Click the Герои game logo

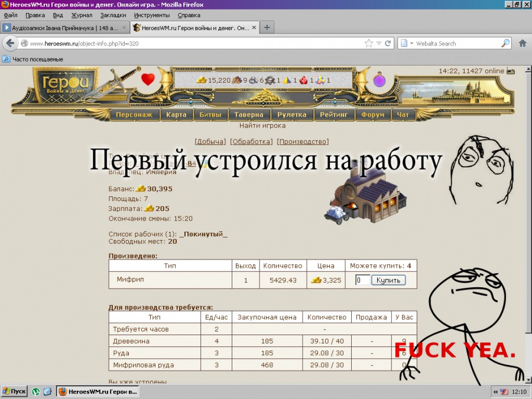pos(66,85)
